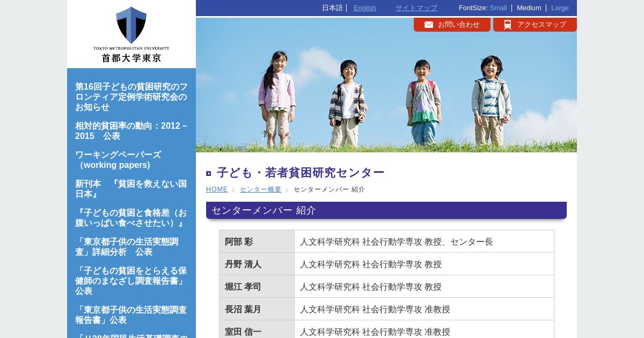Click affiliation cell in 室田 信一 row

pyautogui.click(x=424, y=330)
